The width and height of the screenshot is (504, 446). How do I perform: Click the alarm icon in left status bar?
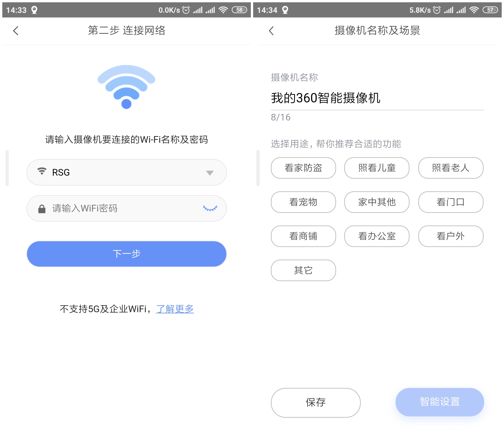[x=186, y=10]
